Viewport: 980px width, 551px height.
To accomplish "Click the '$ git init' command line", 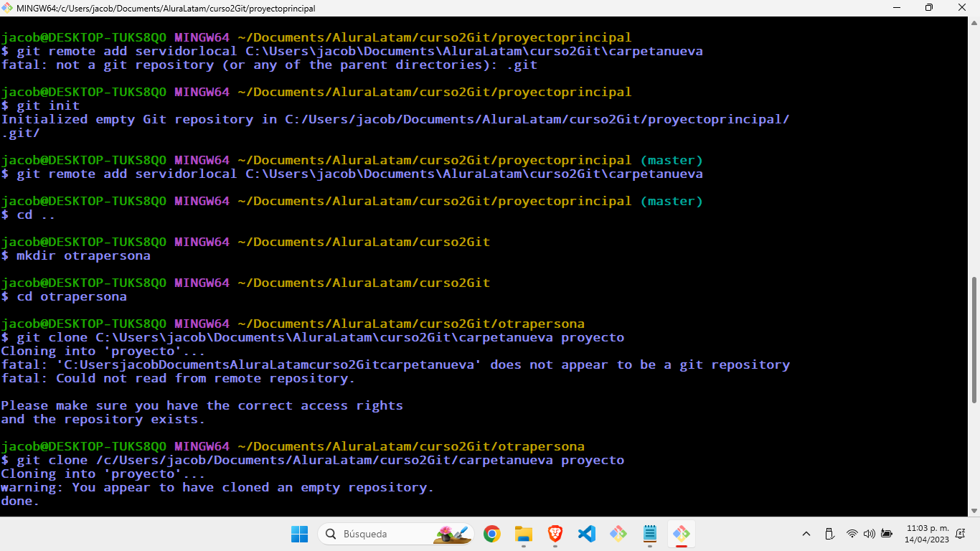I will 40,105.
